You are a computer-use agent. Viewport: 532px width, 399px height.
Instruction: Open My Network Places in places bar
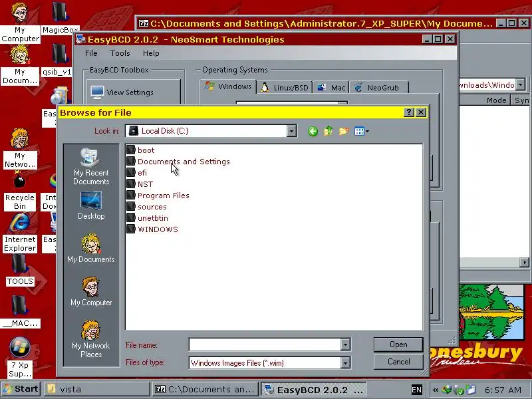[91, 339]
